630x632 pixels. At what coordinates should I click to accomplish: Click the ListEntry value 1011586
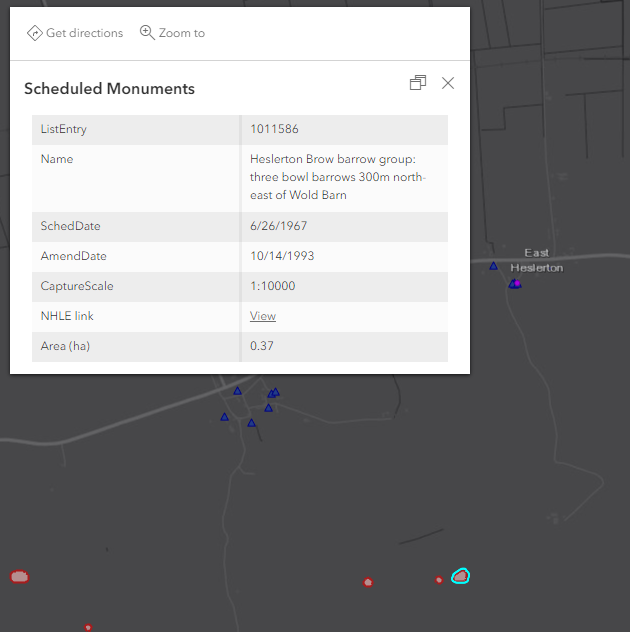point(274,129)
